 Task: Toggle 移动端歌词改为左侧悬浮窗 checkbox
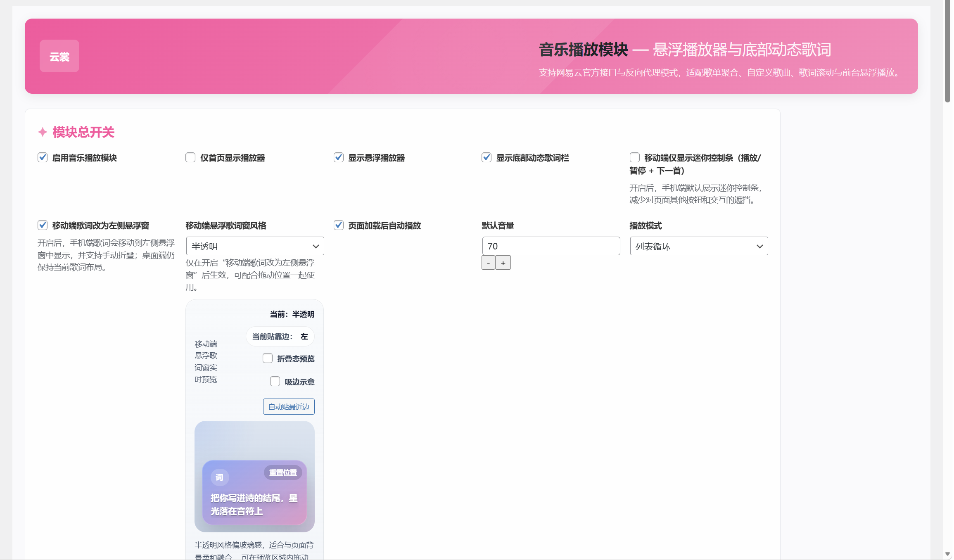pyautogui.click(x=43, y=225)
